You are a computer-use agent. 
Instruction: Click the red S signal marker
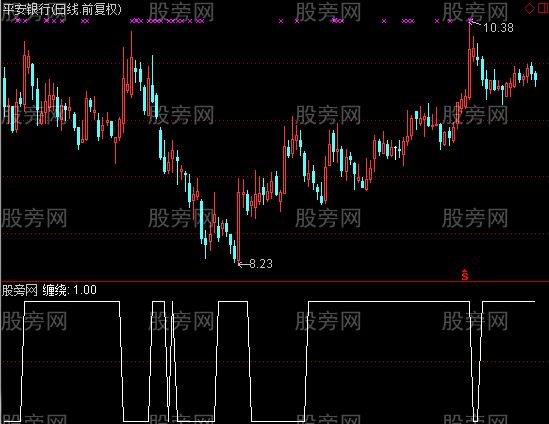pos(465,275)
